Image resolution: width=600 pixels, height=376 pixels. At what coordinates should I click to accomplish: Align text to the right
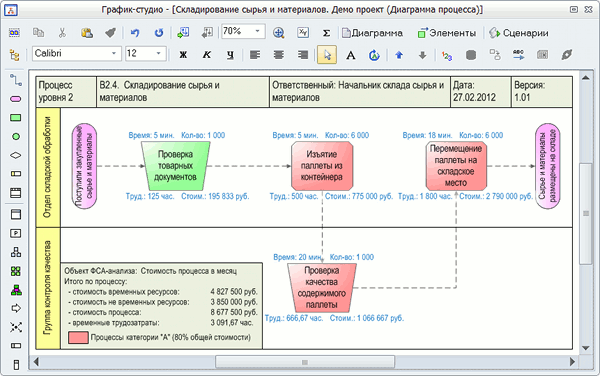tap(303, 55)
